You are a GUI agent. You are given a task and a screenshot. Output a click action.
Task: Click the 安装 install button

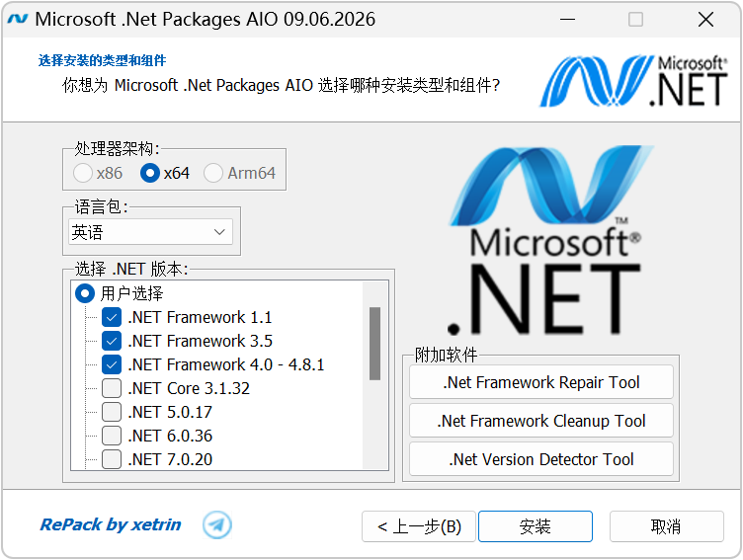tap(536, 526)
